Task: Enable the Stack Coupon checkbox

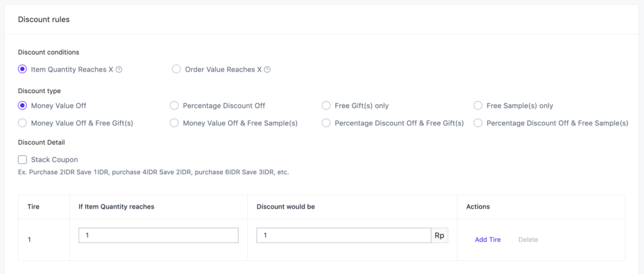Action: coord(23,160)
